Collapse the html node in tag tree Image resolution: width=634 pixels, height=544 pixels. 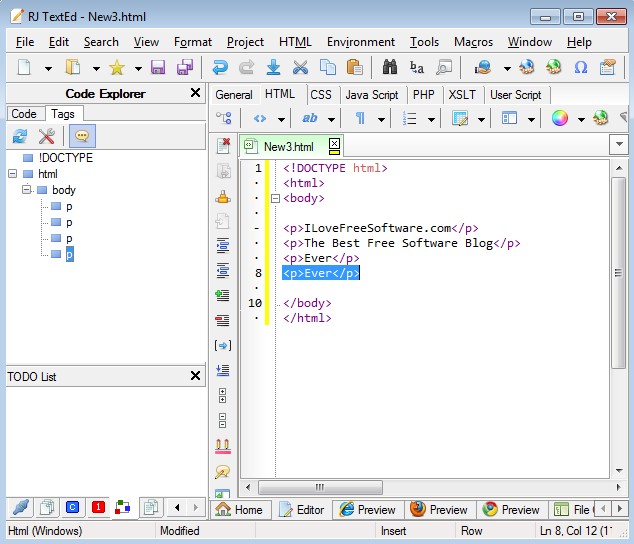point(12,174)
